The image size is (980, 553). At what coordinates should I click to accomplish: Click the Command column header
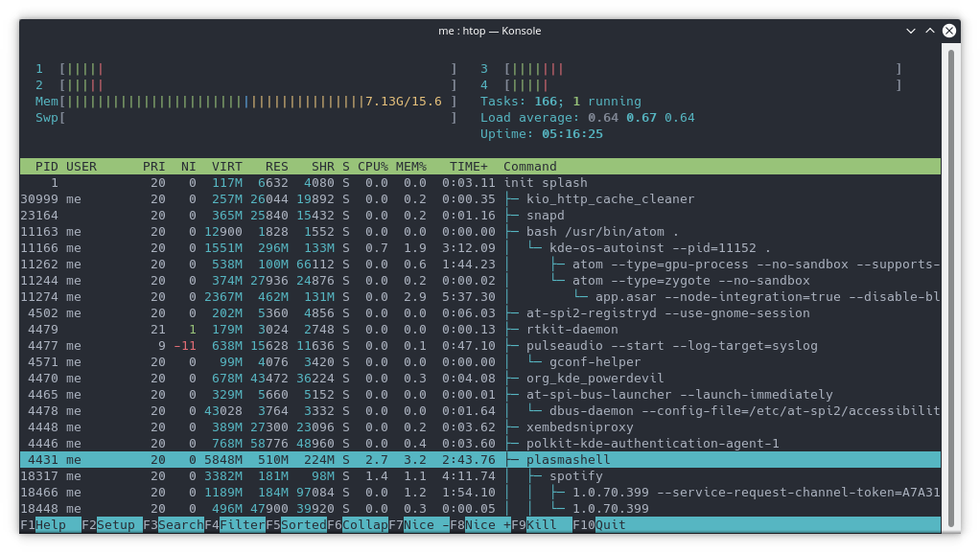[530, 166]
